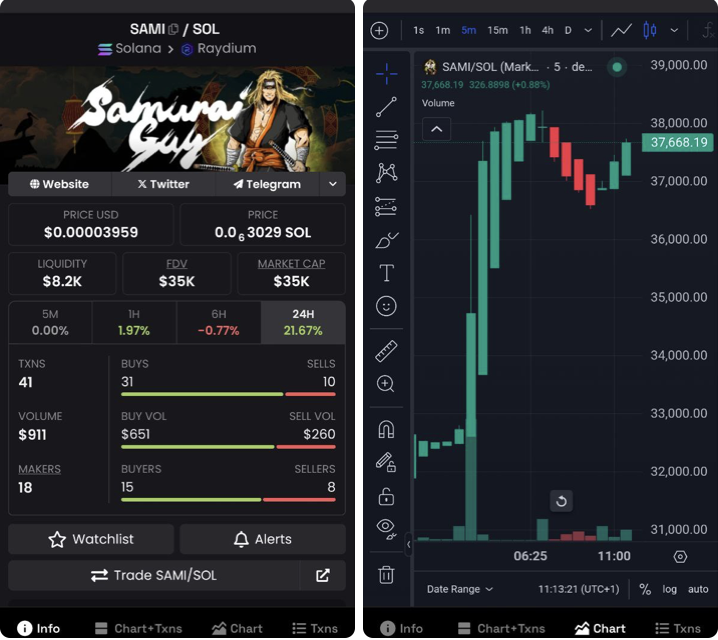
Task: Switch to Info tab in right panel
Action: [402, 628]
